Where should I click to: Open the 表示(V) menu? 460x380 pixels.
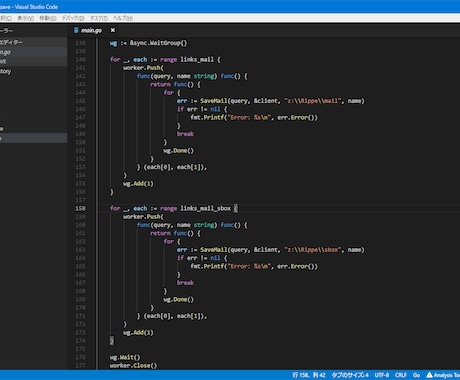coord(26,18)
